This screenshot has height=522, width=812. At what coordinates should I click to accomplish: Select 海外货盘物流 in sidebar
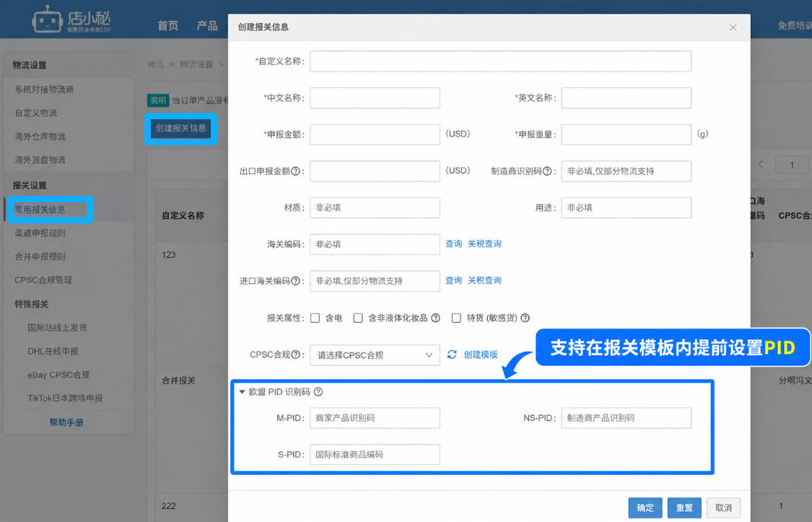pos(40,160)
